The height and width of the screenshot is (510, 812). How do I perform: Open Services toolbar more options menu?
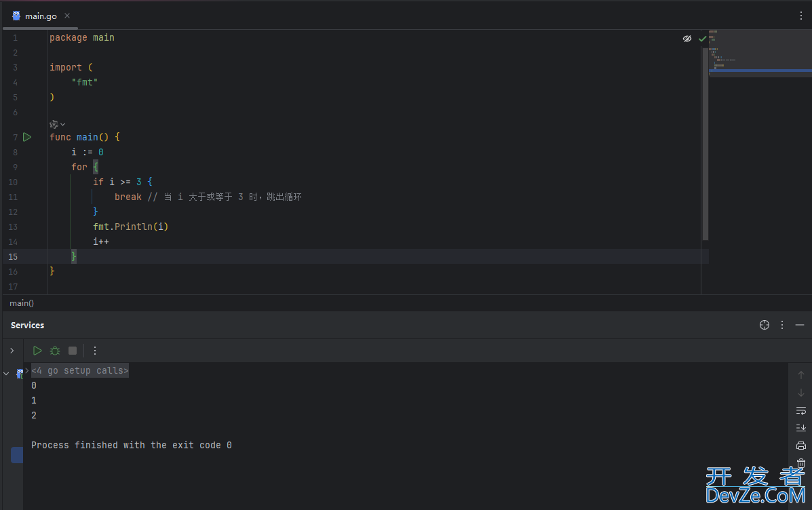[x=95, y=351]
